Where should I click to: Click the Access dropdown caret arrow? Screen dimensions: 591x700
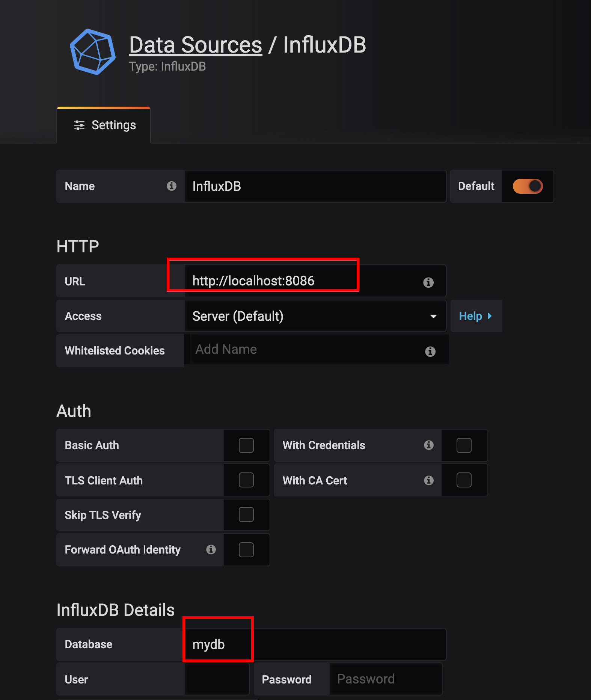[433, 317]
